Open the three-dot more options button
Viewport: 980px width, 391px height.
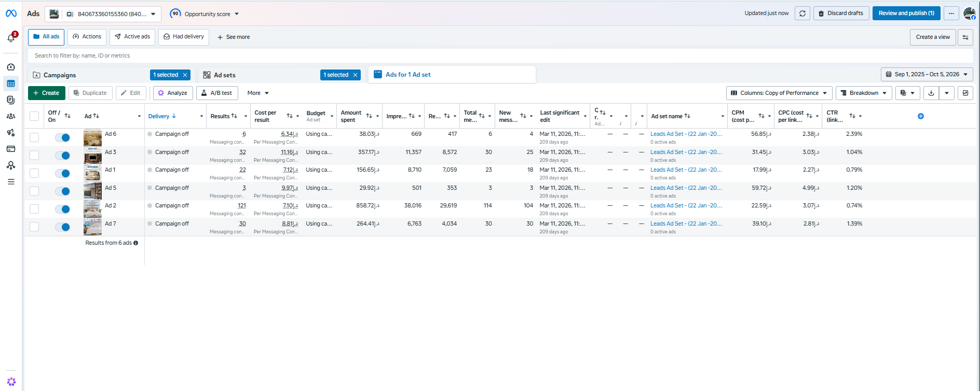(951, 13)
